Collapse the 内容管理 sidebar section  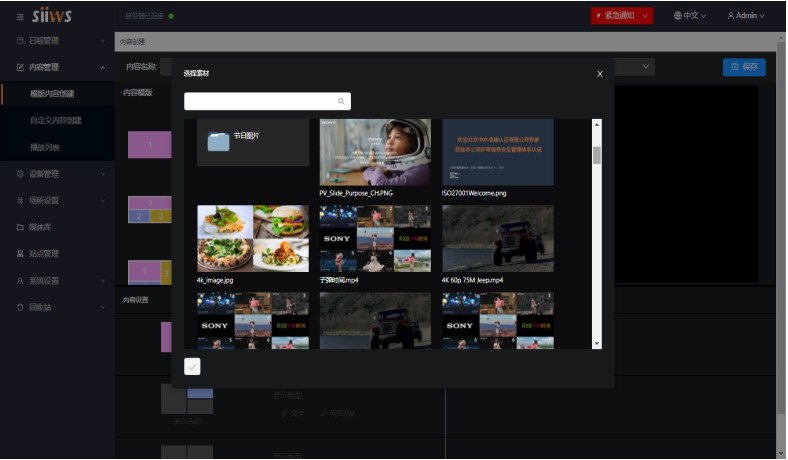(103, 67)
